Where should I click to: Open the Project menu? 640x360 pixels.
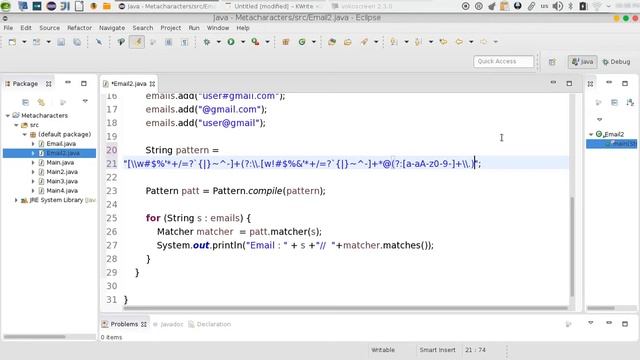(x=171, y=28)
